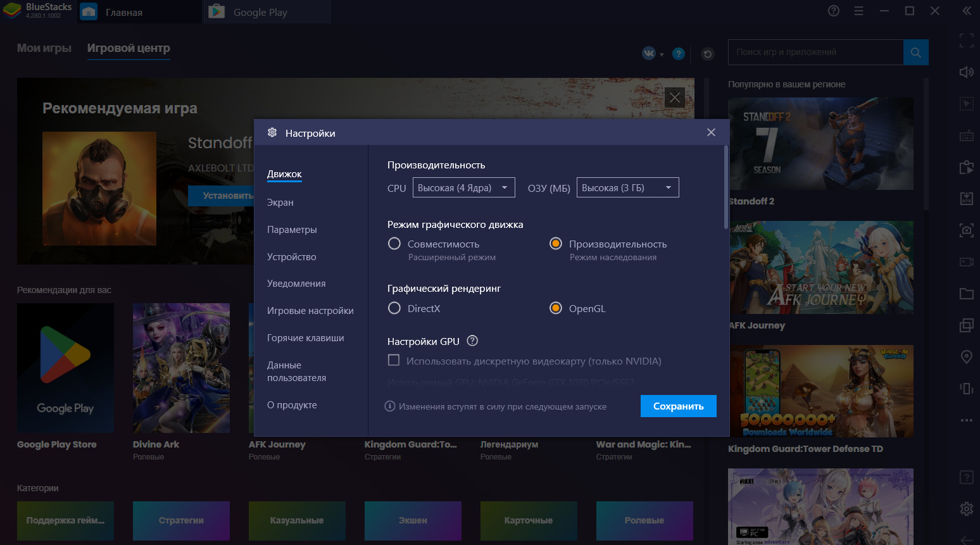
Task: Open Игровой центр tab
Action: tap(129, 48)
